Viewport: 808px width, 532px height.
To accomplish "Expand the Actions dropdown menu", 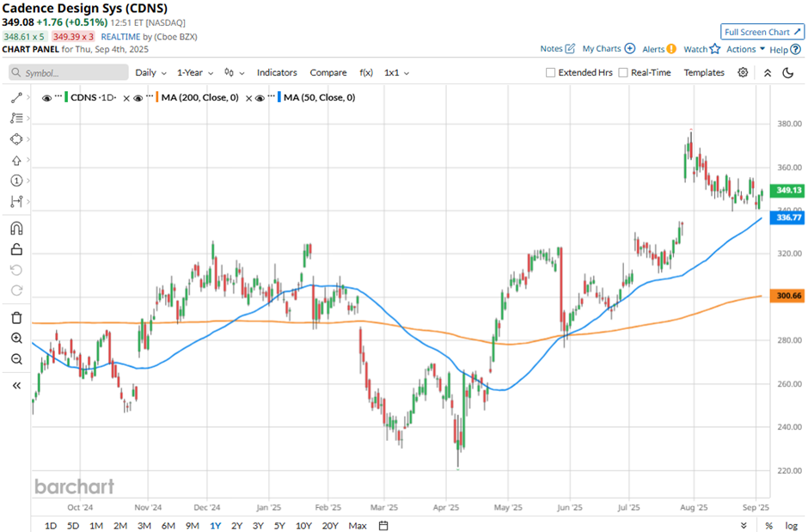I will (745, 49).
